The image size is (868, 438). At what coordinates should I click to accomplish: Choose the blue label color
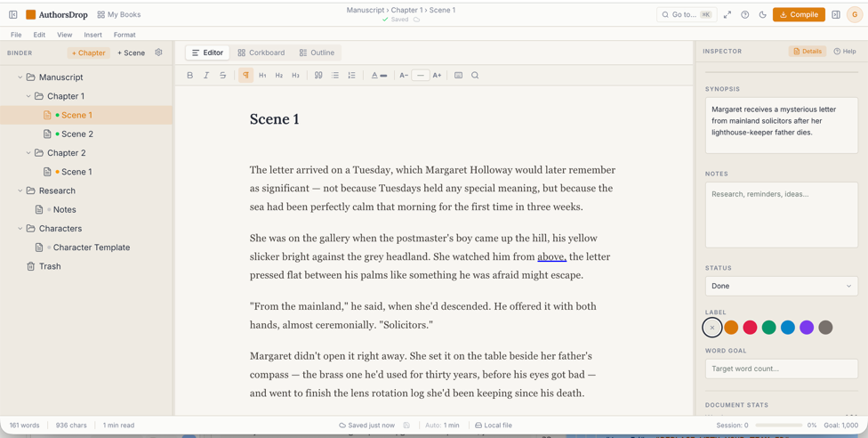[x=788, y=328]
